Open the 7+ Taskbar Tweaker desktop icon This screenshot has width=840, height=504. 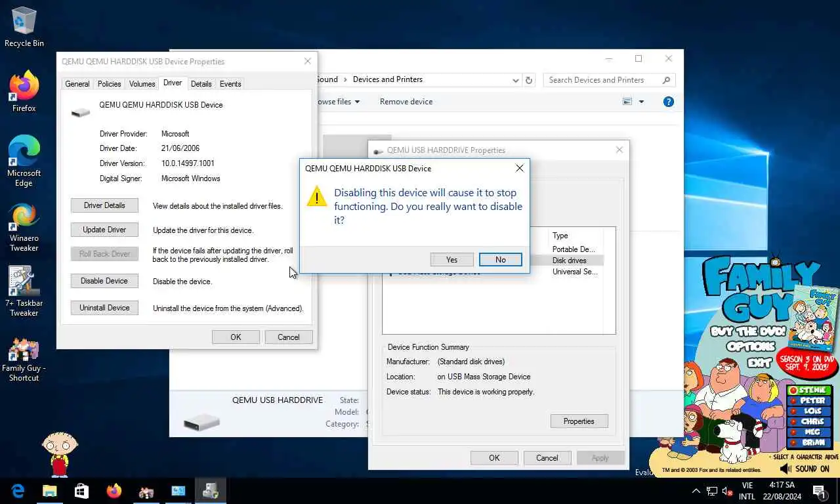[x=24, y=291]
